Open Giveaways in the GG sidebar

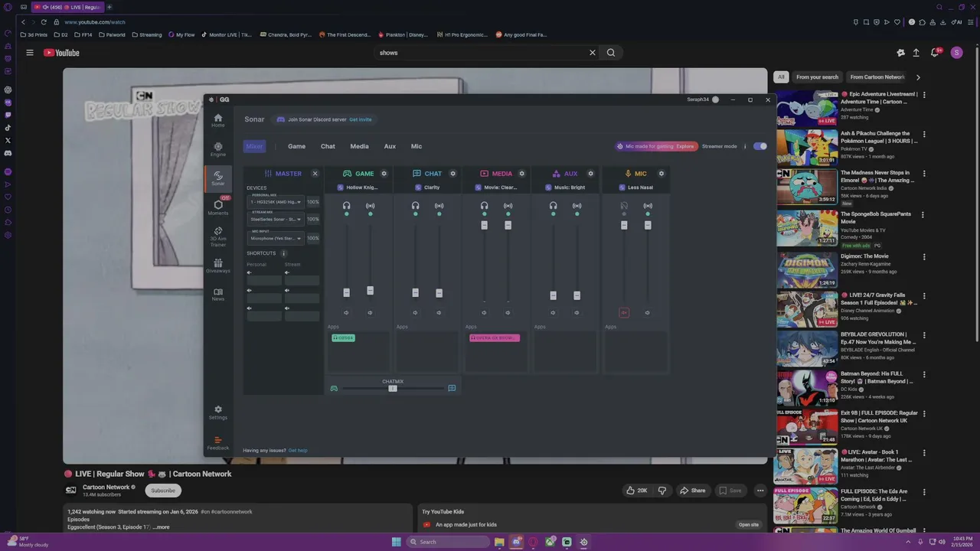point(218,266)
